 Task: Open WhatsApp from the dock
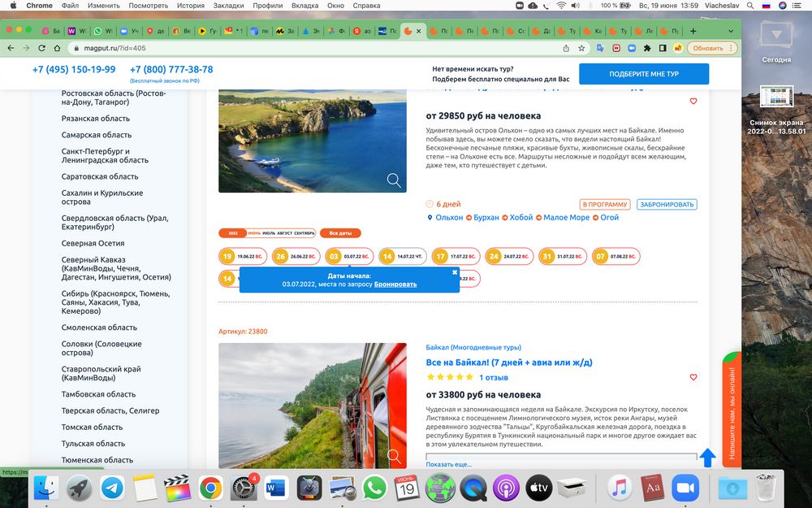click(x=374, y=488)
